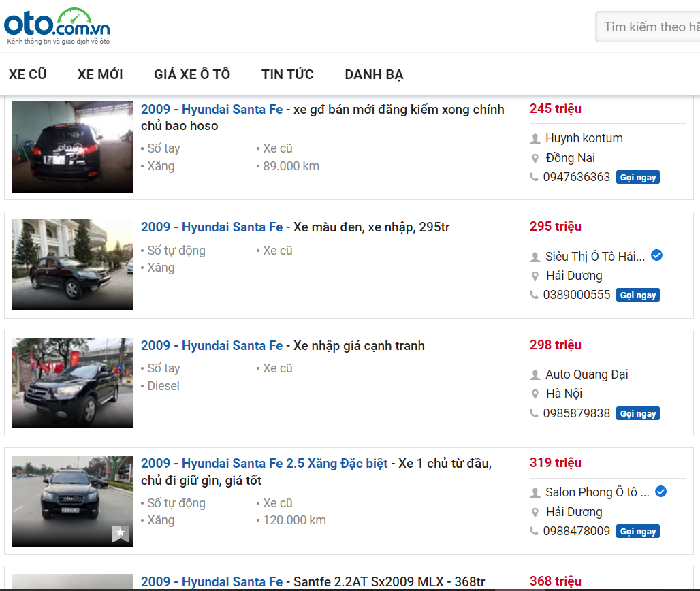The width and height of the screenshot is (700, 591).
Task: Open seller profile Salon Phong Ô tô
Action: coord(597,492)
